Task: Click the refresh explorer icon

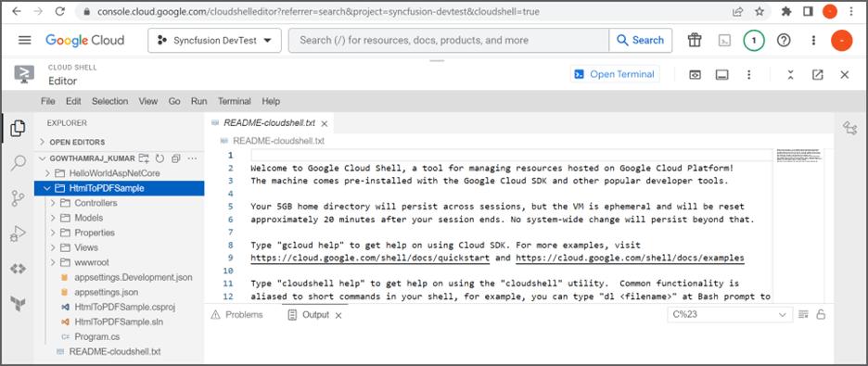Action: pyautogui.click(x=160, y=158)
